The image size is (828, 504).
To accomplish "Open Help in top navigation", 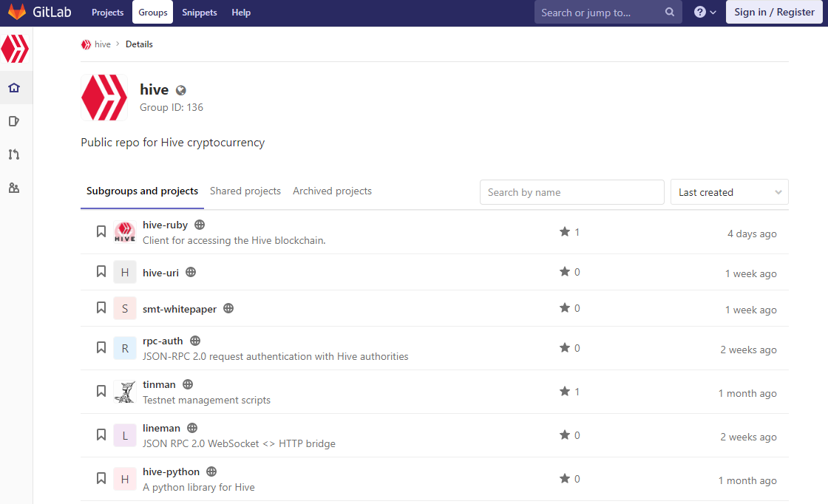I will tap(241, 12).
